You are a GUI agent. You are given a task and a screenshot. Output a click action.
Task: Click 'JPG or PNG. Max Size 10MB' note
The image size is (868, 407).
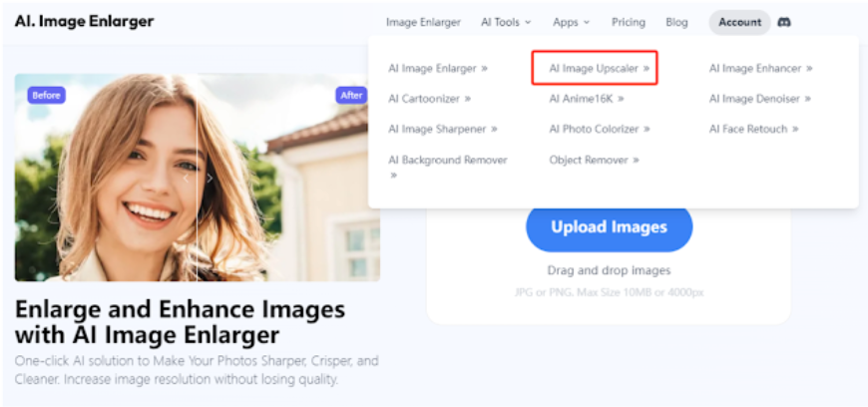(x=609, y=292)
